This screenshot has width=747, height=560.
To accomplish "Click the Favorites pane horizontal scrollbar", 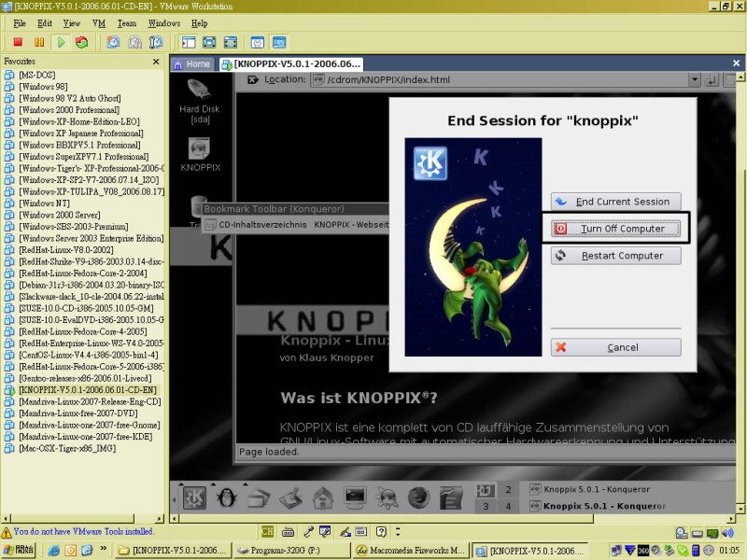I will click(83, 518).
